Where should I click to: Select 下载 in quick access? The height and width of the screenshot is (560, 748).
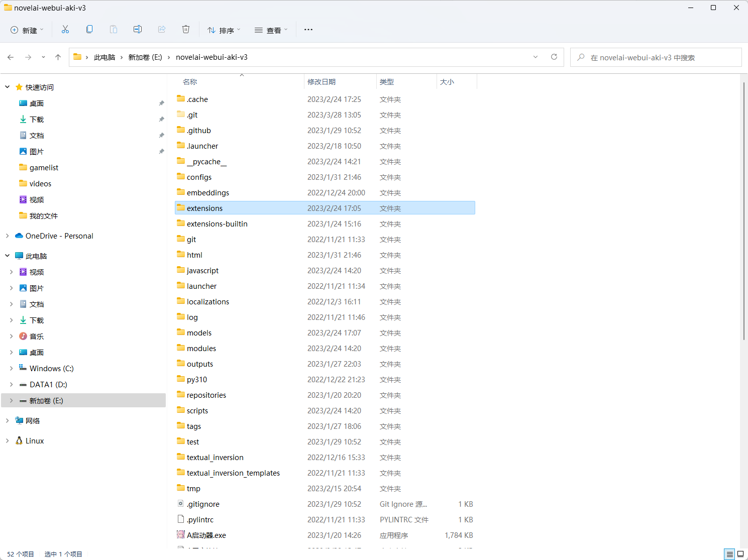[x=37, y=120]
